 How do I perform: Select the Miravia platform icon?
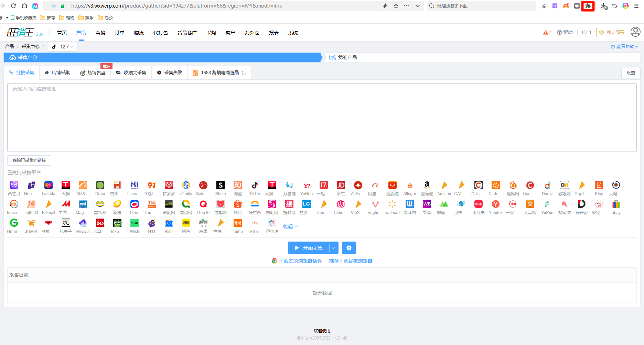83,223
